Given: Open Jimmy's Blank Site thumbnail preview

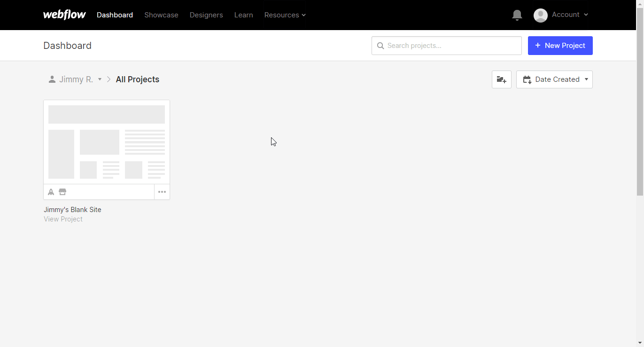Looking at the screenshot, I should [x=106, y=141].
